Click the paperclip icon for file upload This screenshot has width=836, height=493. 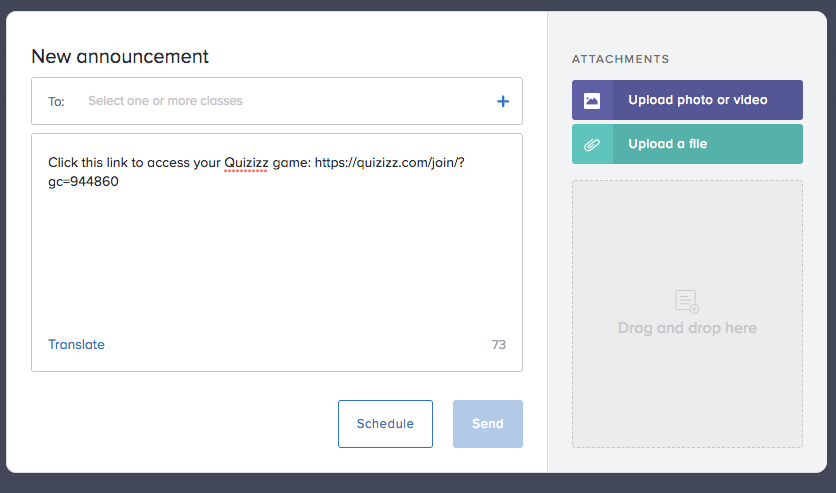592,144
